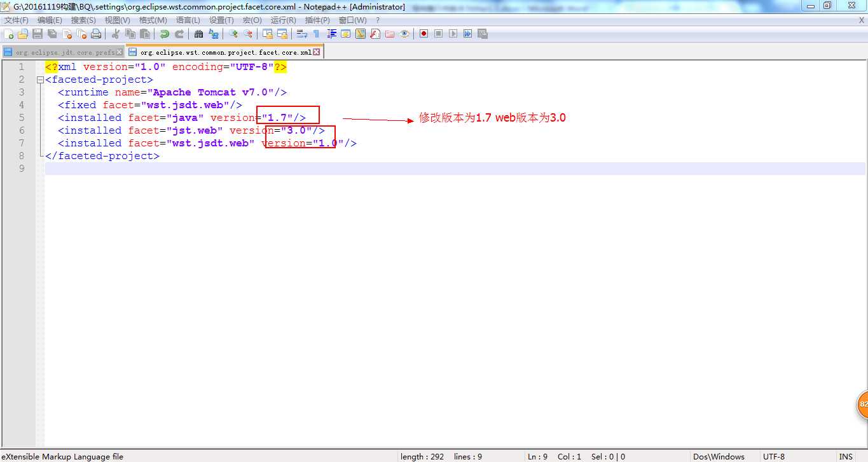Open the ? help menu
This screenshot has width=868, height=462.
(x=378, y=20)
